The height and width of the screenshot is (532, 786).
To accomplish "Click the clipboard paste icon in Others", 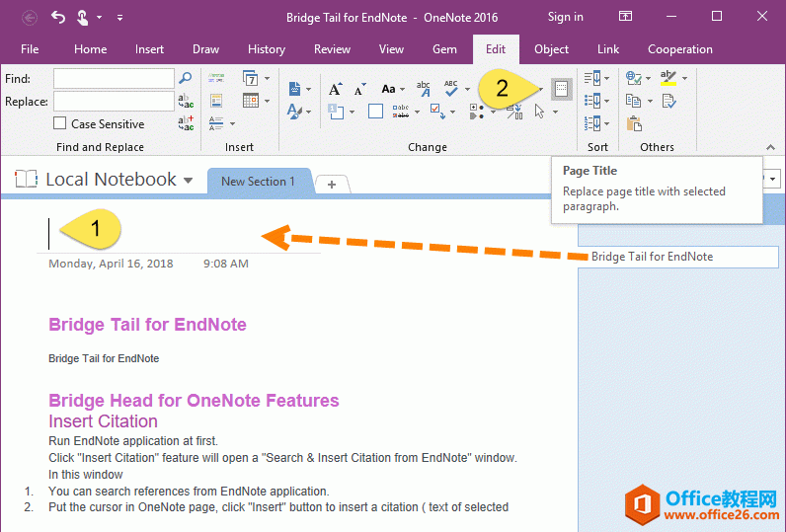I will click(x=634, y=123).
